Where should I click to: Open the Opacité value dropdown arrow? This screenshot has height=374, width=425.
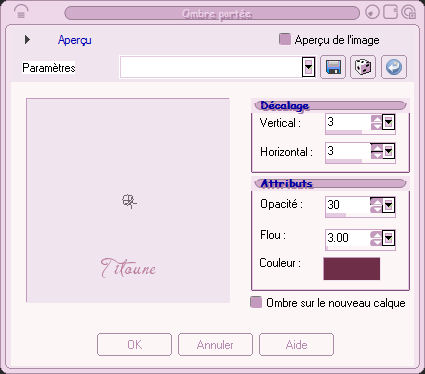pos(388,205)
